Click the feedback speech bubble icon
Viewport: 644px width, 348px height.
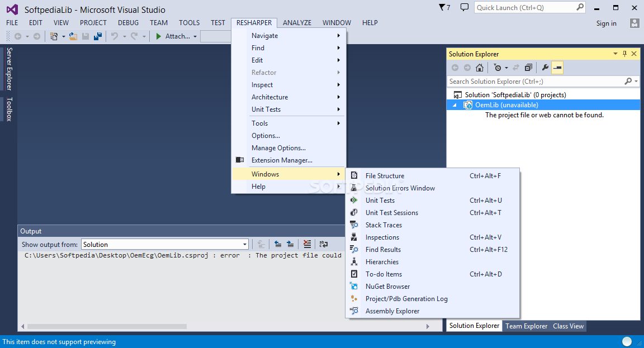coord(465,7)
